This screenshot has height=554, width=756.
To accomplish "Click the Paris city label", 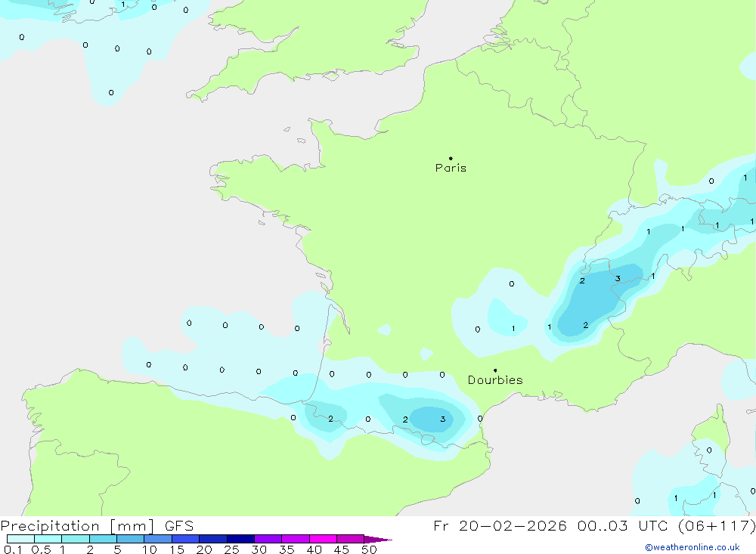I will 451,168.
